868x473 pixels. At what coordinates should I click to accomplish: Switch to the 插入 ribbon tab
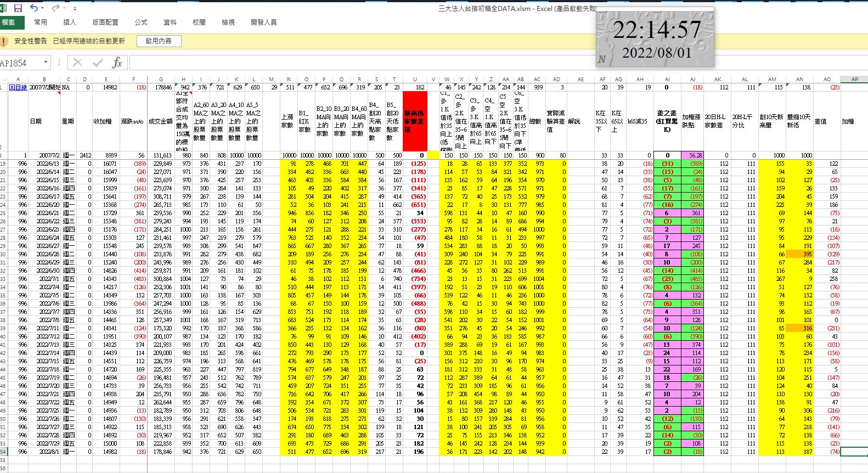pos(70,22)
